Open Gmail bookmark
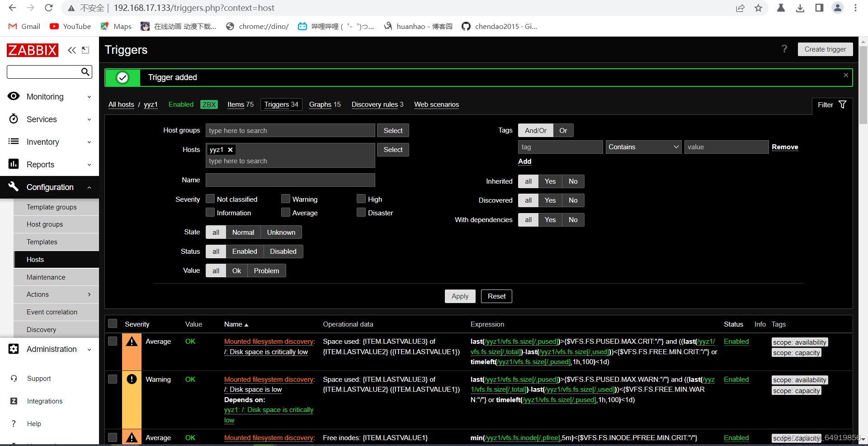 pyautogui.click(x=24, y=26)
